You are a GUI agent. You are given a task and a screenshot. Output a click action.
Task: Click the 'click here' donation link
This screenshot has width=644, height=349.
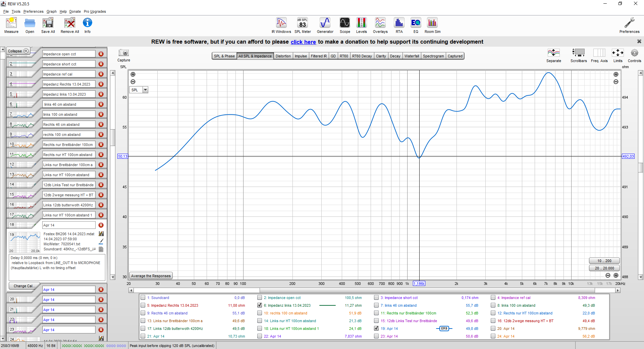pos(303,42)
